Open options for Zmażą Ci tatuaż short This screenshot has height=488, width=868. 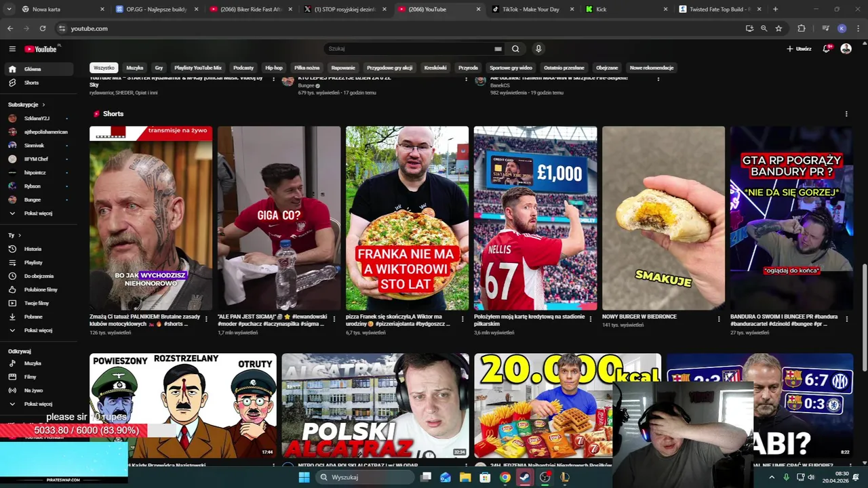point(206,318)
